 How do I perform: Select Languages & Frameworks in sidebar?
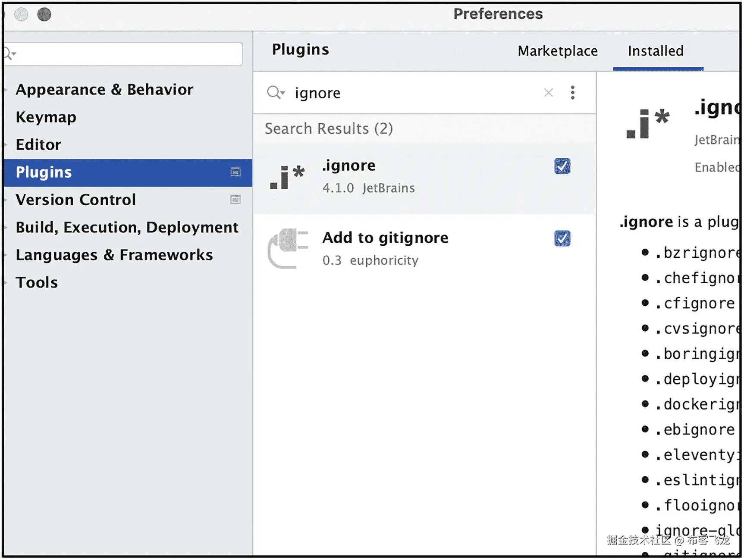pos(114,255)
